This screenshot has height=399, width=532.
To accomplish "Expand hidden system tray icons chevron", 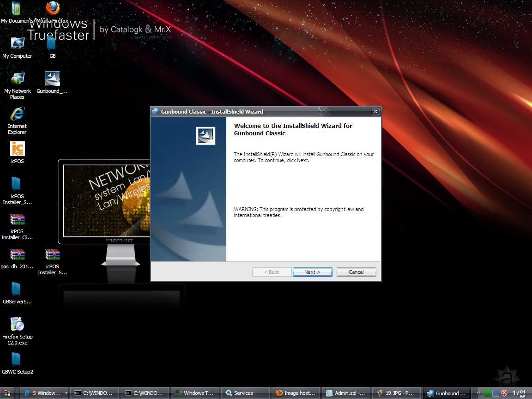I will (x=479, y=393).
